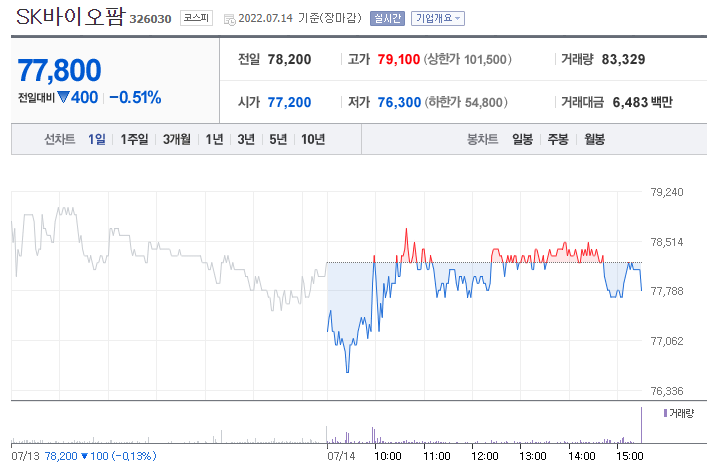Select the 1일 line chart tab
This screenshot has height=467, width=707.
coord(96,139)
